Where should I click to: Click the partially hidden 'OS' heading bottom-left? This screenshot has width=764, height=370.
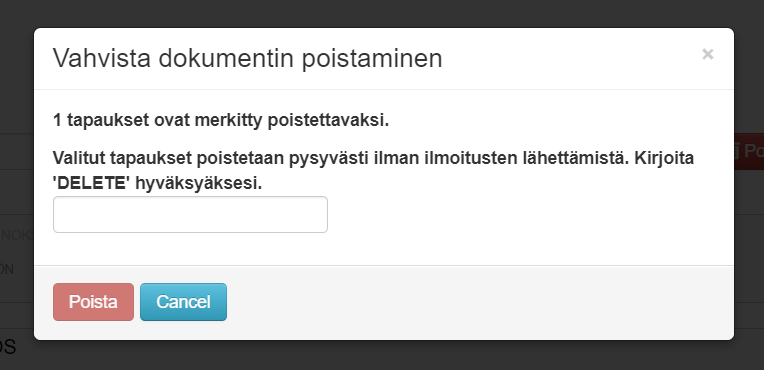[x=8, y=347]
